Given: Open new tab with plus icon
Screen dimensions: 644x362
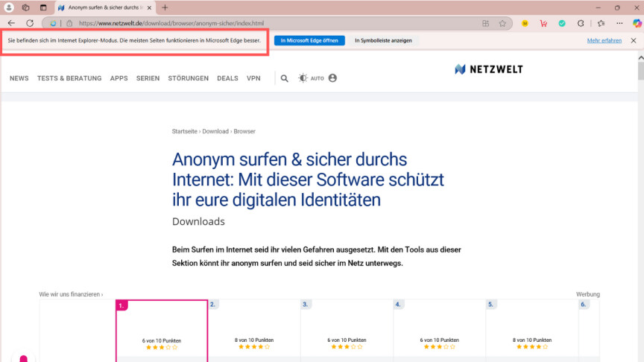Looking at the screenshot, I should click(x=165, y=7).
